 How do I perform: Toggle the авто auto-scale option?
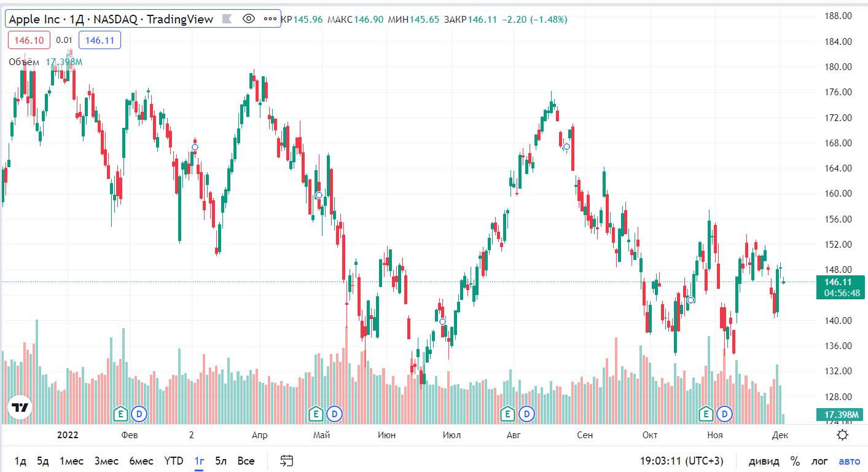(x=850, y=461)
